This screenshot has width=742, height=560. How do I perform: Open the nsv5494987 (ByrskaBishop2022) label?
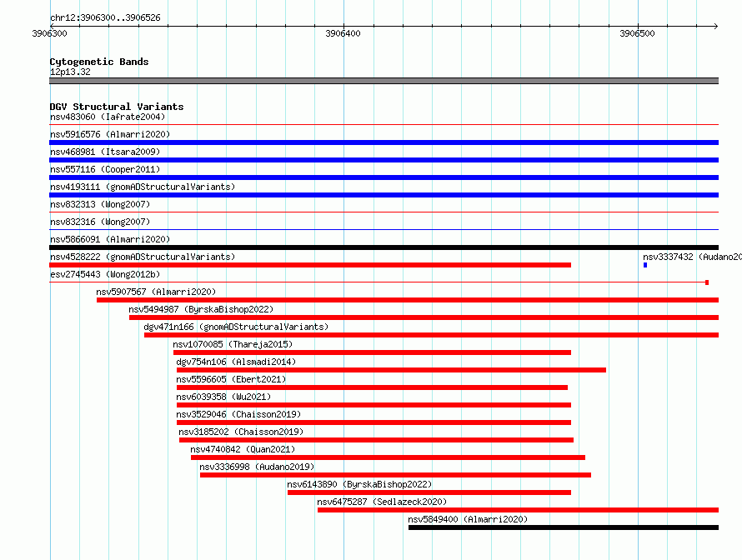click(201, 309)
